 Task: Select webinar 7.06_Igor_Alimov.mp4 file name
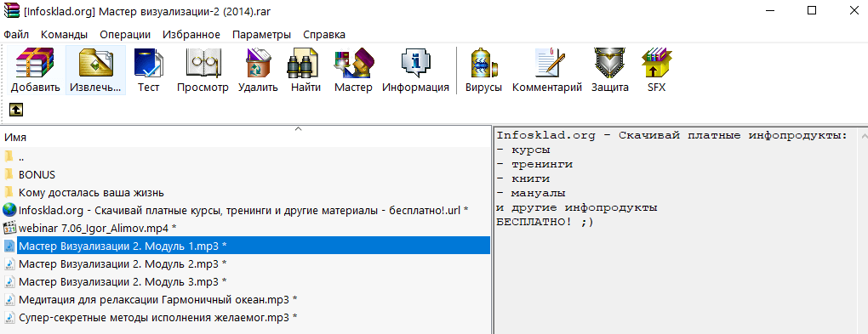pos(97,228)
